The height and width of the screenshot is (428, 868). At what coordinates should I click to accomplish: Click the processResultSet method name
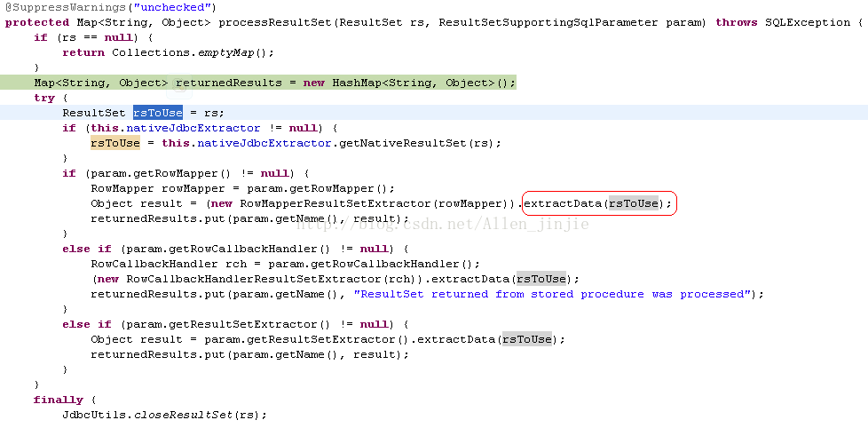click(276, 23)
